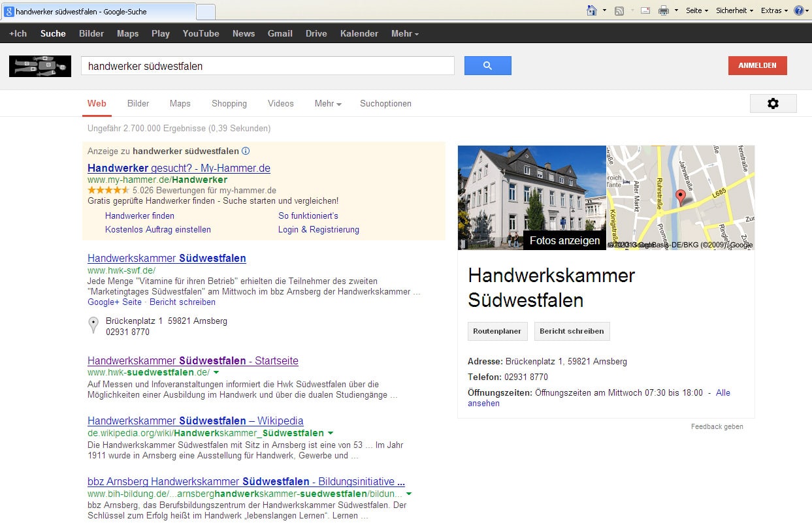The width and height of the screenshot is (812, 525).
Task: Click the ad info circle icon
Action: [246, 151]
